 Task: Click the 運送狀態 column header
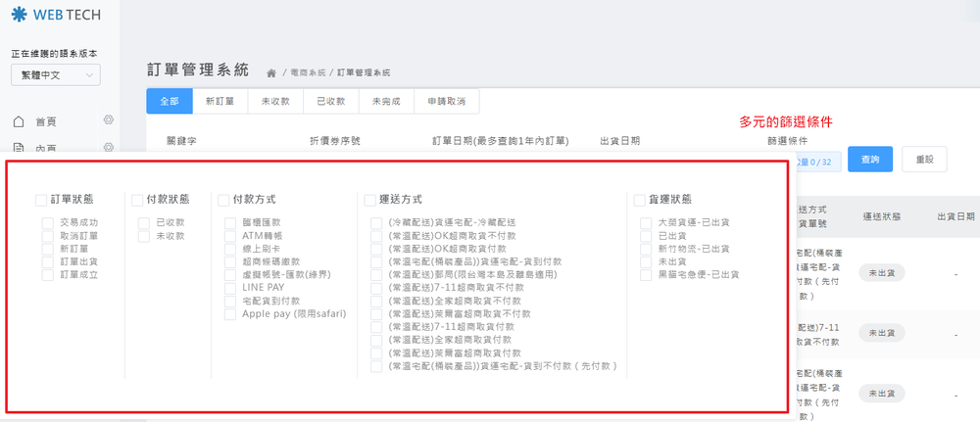click(881, 216)
